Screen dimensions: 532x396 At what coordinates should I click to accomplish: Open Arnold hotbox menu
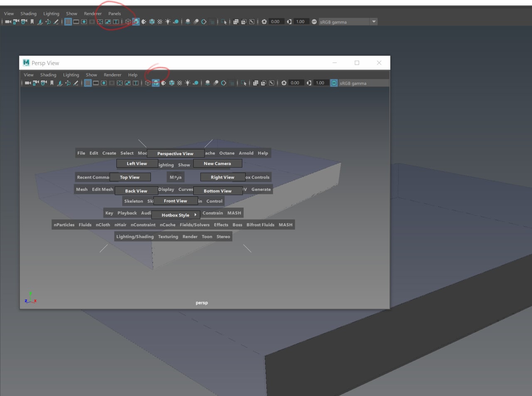point(246,153)
